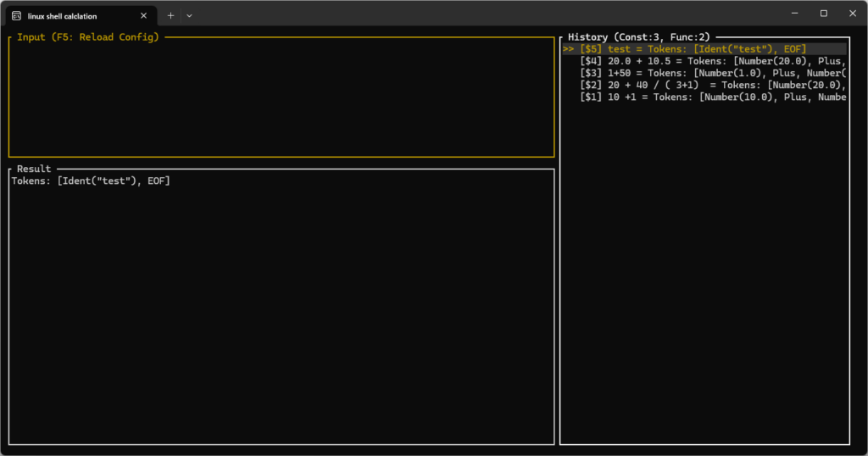Select history entry [$3] 1+50
Viewport: 868px width, 456px height.
[712, 73]
